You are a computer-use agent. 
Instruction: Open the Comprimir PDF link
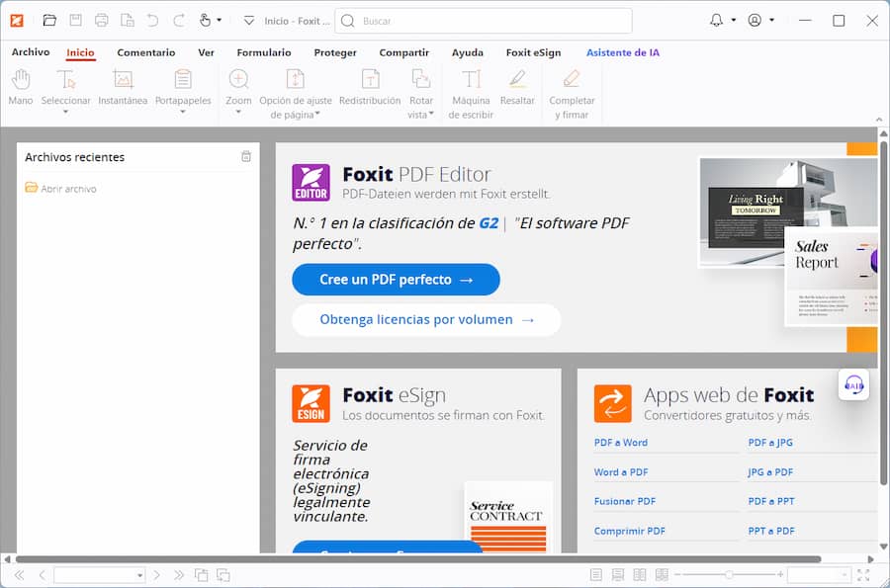pos(629,531)
